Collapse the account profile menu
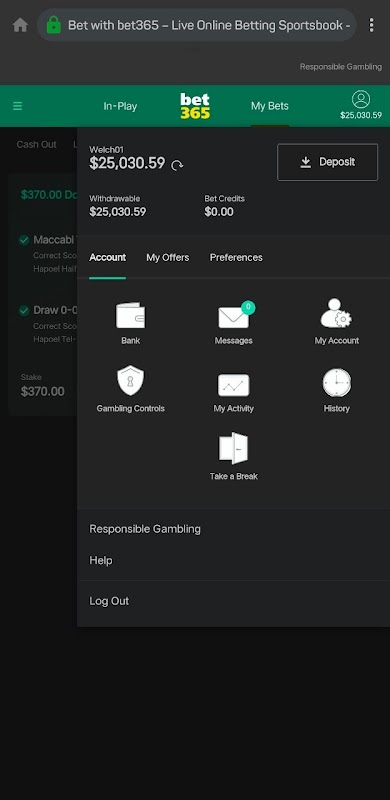 (361, 106)
